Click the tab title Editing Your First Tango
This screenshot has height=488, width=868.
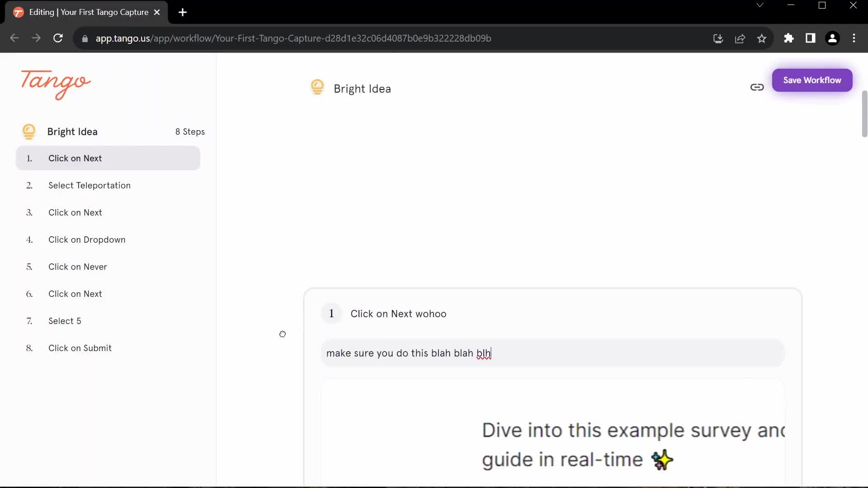click(x=89, y=12)
